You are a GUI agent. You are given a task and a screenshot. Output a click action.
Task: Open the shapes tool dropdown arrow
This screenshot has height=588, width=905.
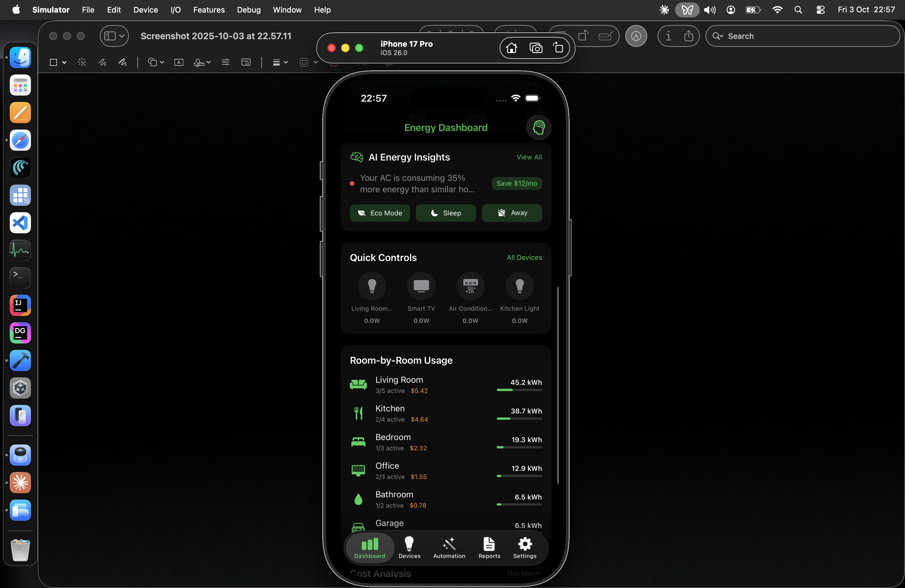[162, 62]
